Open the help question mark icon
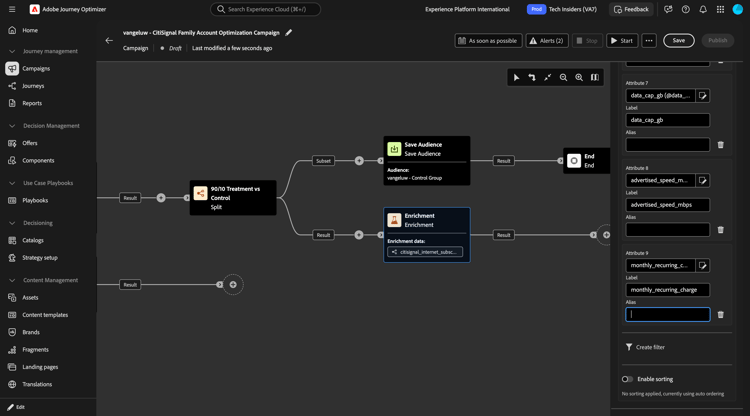750x416 pixels. (x=685, y=9)
